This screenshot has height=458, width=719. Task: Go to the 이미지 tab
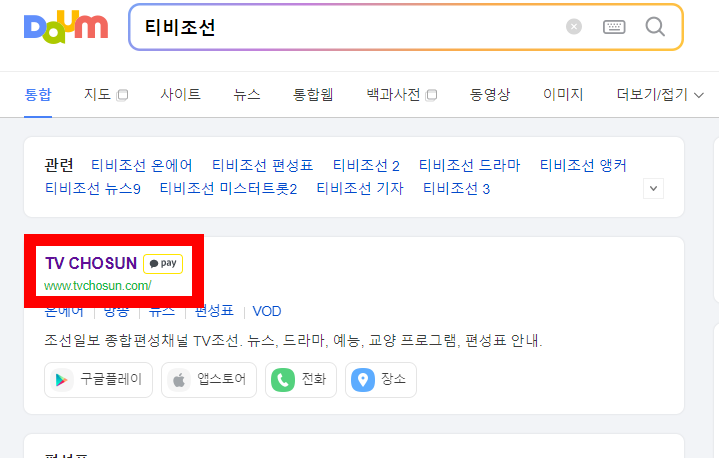click(x=563, y=94)
